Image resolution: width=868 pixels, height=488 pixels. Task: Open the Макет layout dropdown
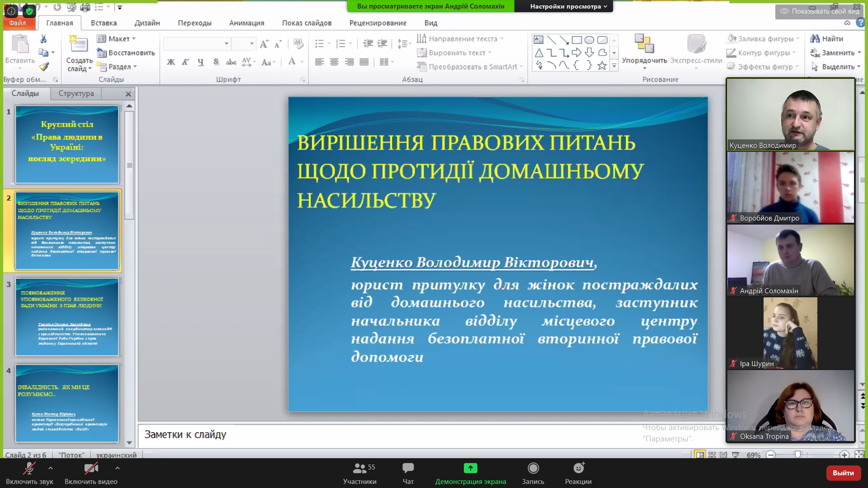[116, 39]
